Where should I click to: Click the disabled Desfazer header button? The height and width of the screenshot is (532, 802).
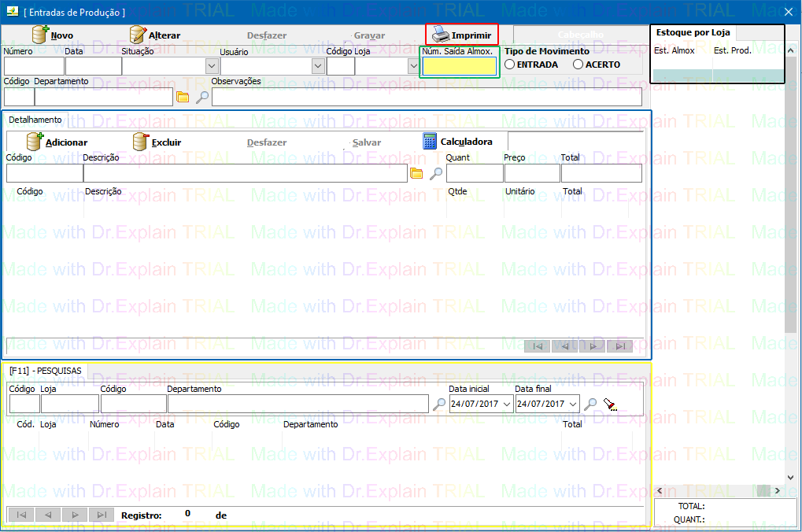[267, 35]
